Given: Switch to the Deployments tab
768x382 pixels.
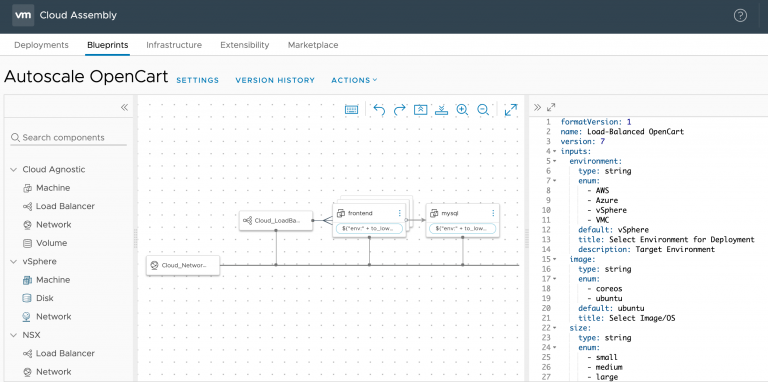Looking at the screenshot, I should pyautogui.click(x=41, y=45).
